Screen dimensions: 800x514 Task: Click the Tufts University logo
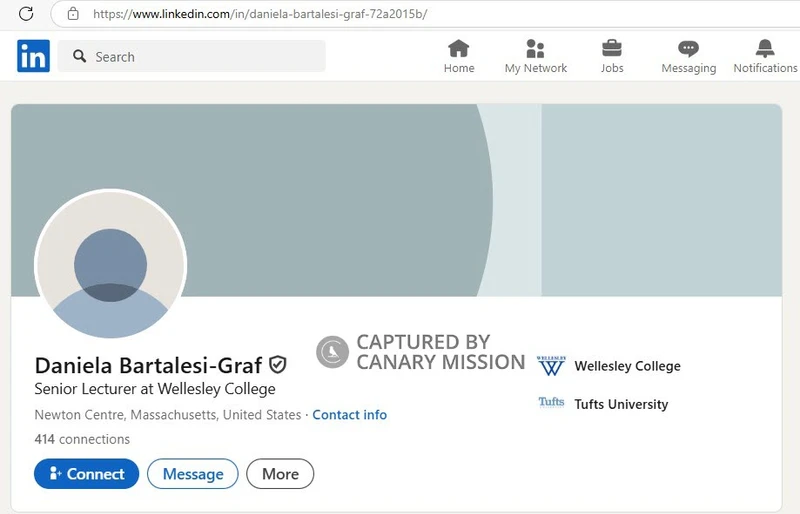[x=551, y=403]
